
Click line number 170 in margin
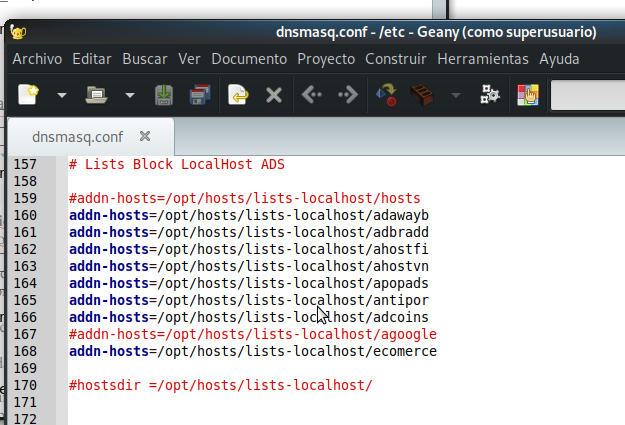pyautogui.click(x=25, y=385)
